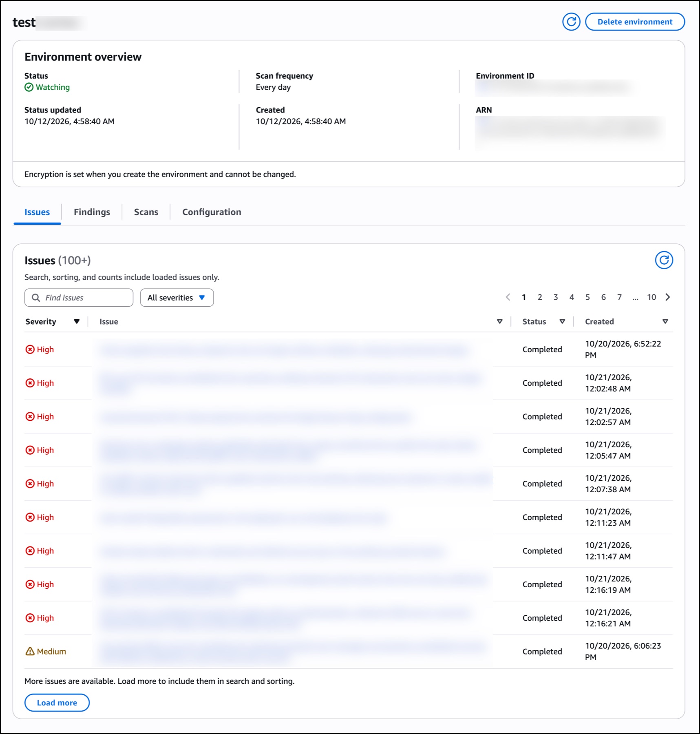
Task: Click High icon for 12:05:47 AM issue
Action: click(30, 450)
